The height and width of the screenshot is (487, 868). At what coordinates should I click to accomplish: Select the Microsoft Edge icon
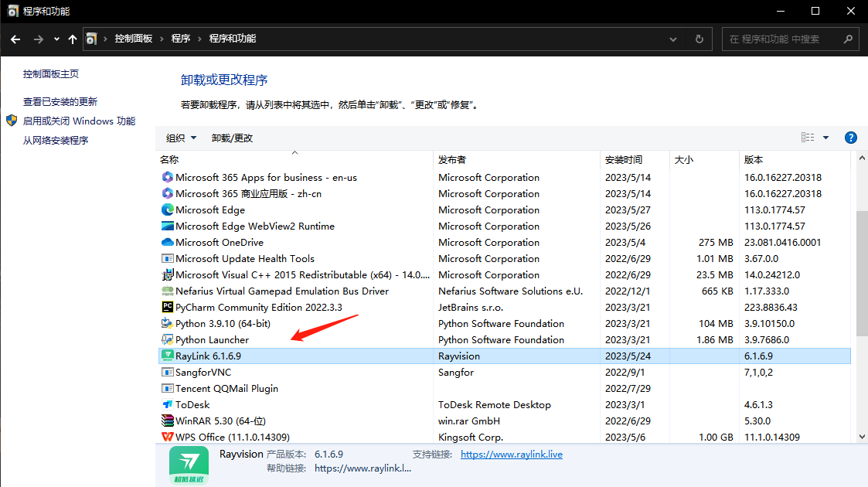click(167, 209)
